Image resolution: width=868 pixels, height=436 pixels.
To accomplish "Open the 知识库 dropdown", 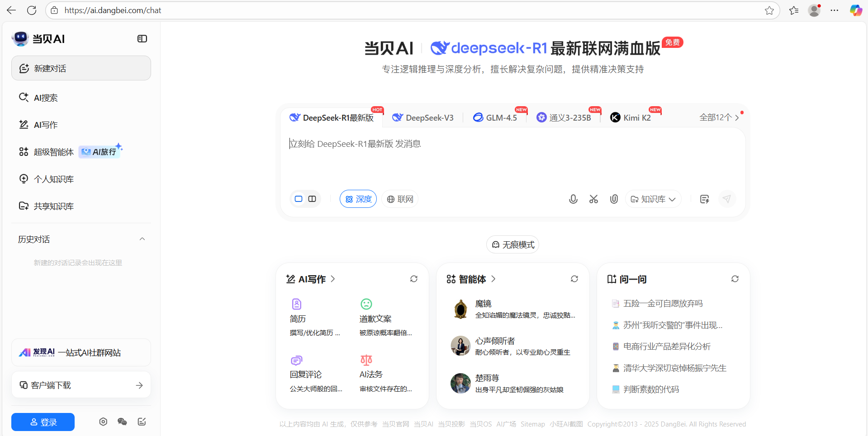I will [653, 199].
